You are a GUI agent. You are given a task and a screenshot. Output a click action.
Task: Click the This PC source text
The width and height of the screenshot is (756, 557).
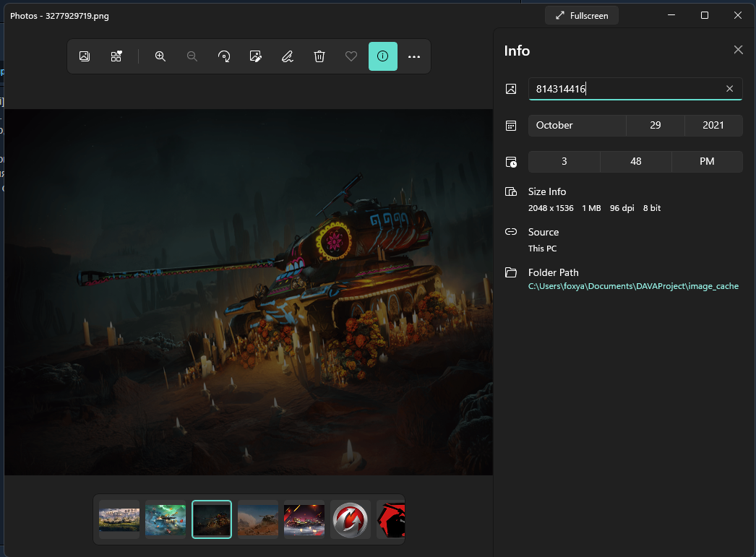(542, 249)
